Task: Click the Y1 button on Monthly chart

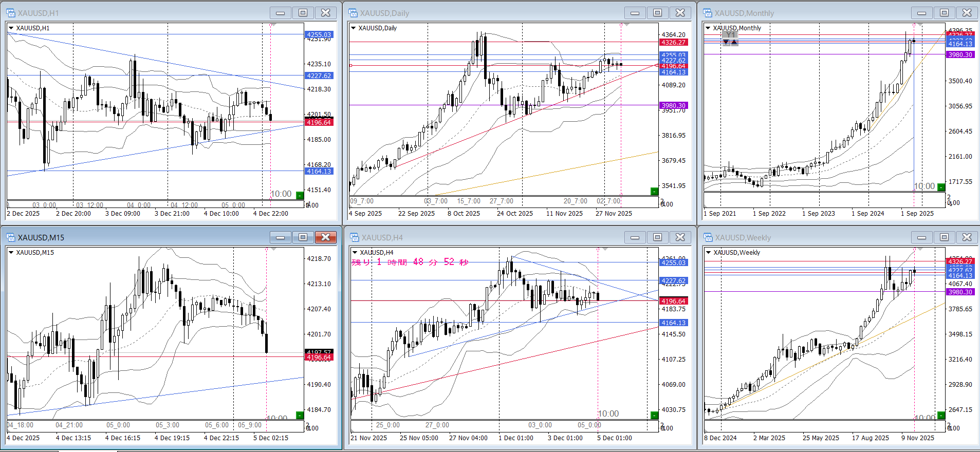Action: [x=730, y=35]
